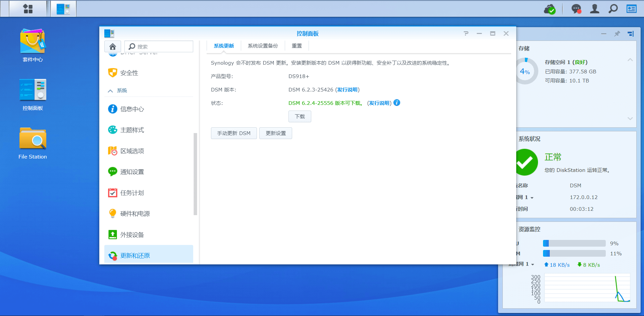Screen dimensions: 644x316
Task: Open the notifications speech bubble icon
Action: 576,9
